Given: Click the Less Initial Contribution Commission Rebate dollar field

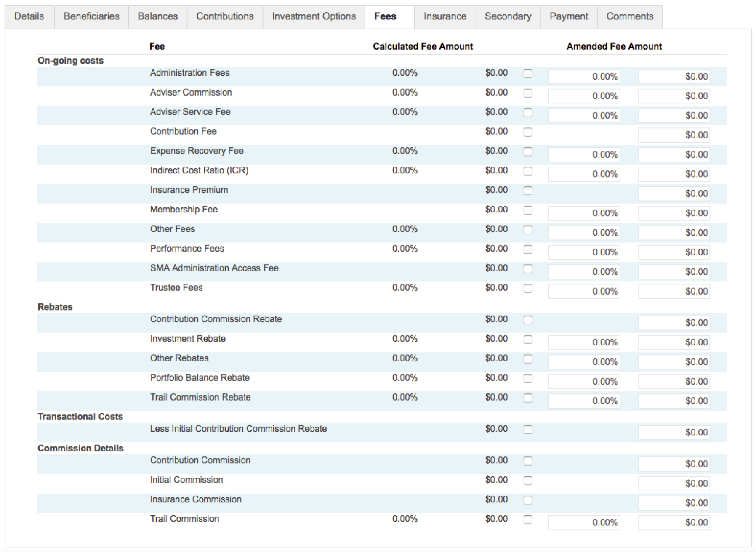Looking at the screenshot, I should click(674, 433).
